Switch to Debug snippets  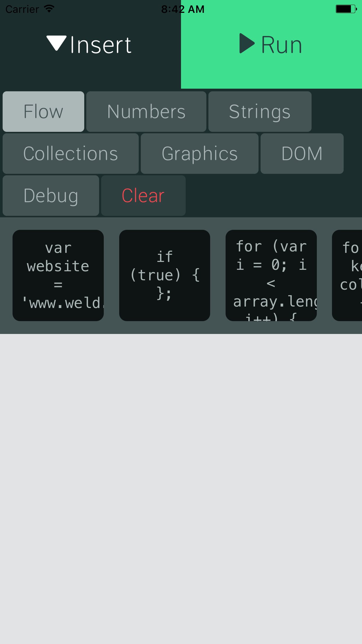(x=51, y=195)
